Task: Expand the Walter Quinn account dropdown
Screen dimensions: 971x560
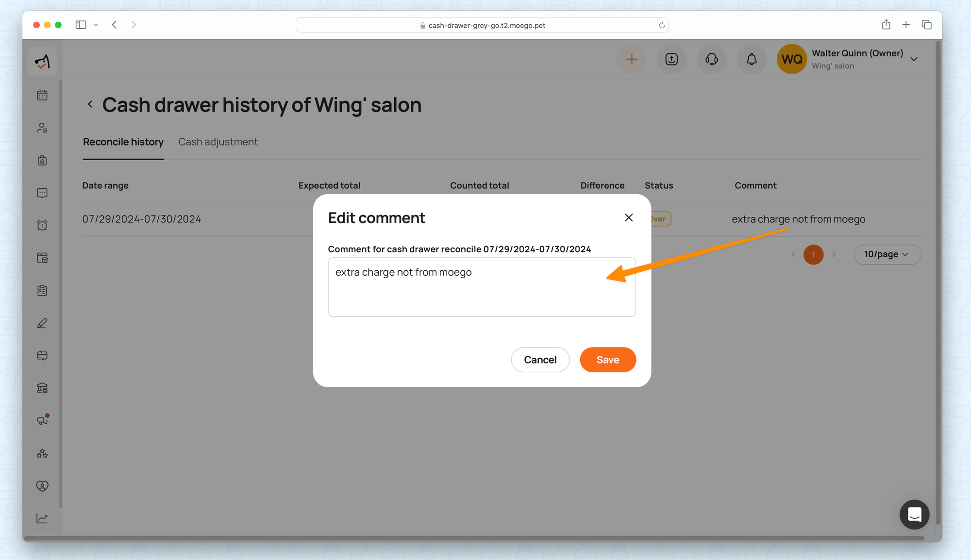Action: coord(914,59)
